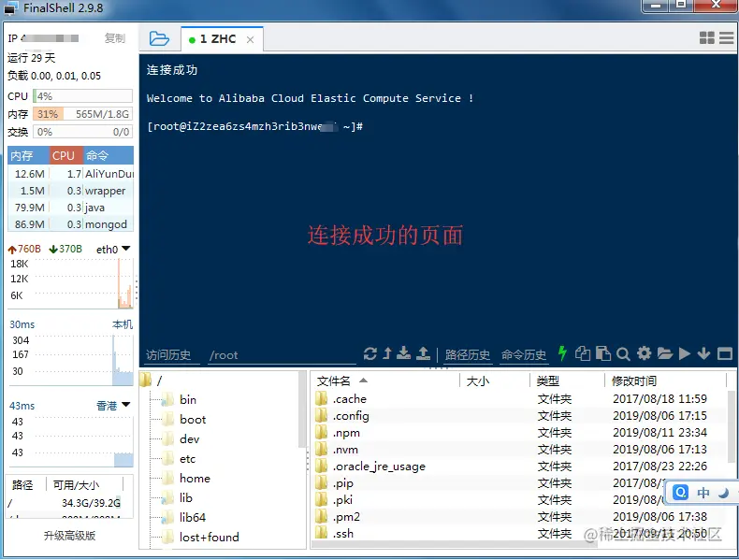Screen dimensions: 739x560
Task: Open the connection manager folder icon
Action: click(159, 38)
